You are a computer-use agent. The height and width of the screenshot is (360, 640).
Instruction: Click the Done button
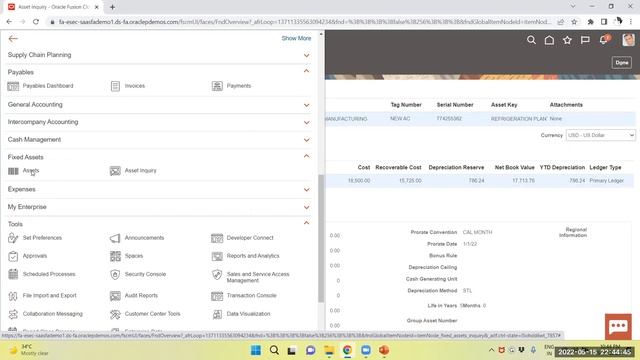point(622,62)
